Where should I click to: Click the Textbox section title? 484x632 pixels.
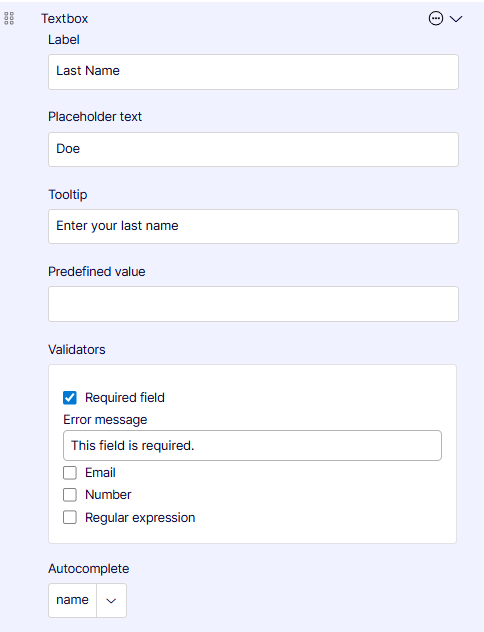pos(64,19)
